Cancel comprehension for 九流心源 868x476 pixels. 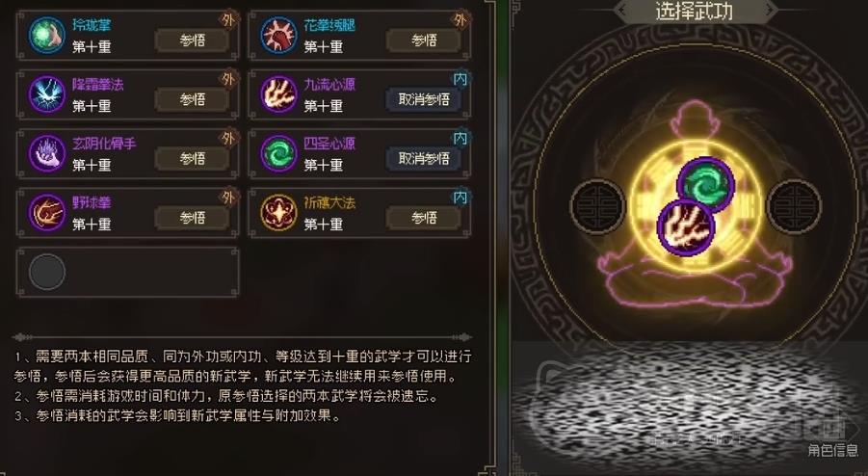tap(424, 99)
